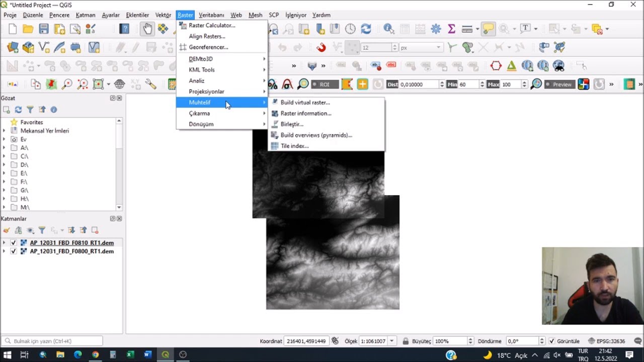The image size is (644, 362).
Task: Uncheck AP_12031_FBD_F0810_RT1.dem layer visibility
Action: pyautogui.click(x=14, y=243)
